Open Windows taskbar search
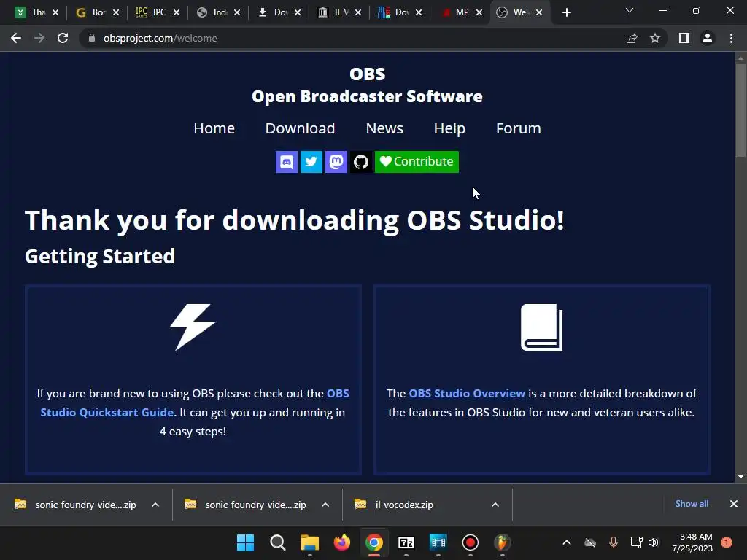Screen dimensions: 747x560 tap(277, 542)
